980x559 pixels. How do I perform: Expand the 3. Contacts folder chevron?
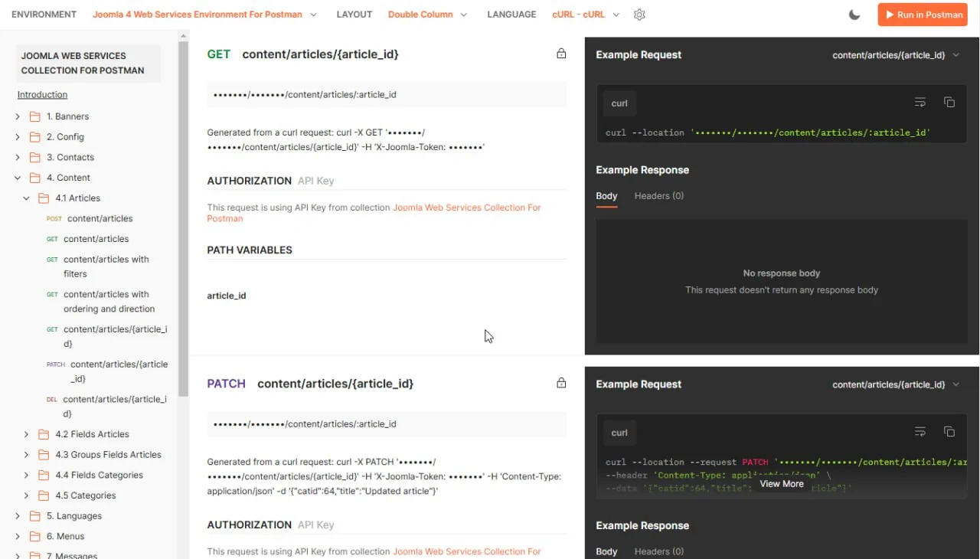[x=18, y=157]
